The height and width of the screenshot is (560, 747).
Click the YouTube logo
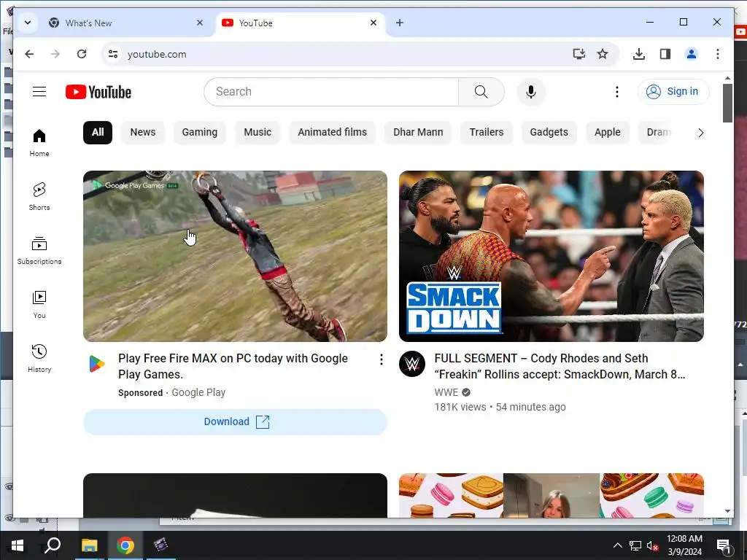98,92
